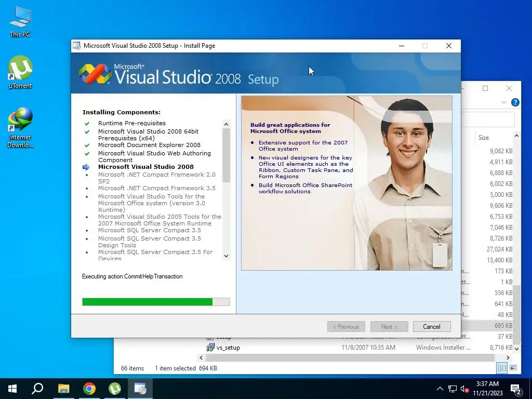The width and height of the screenshot is (532, 399).
Task: Click Explorer search input field
Action: tap(488, 120)
